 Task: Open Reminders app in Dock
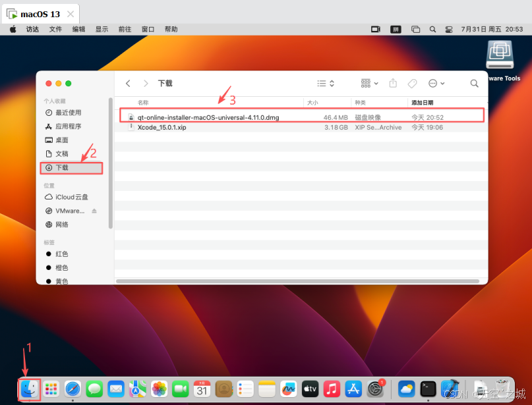tap(245, 389)
